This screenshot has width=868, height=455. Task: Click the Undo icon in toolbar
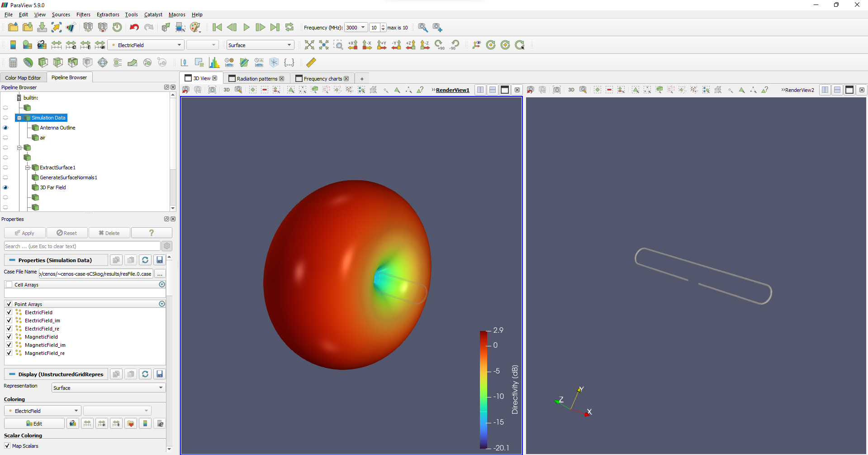click(134, 27)
